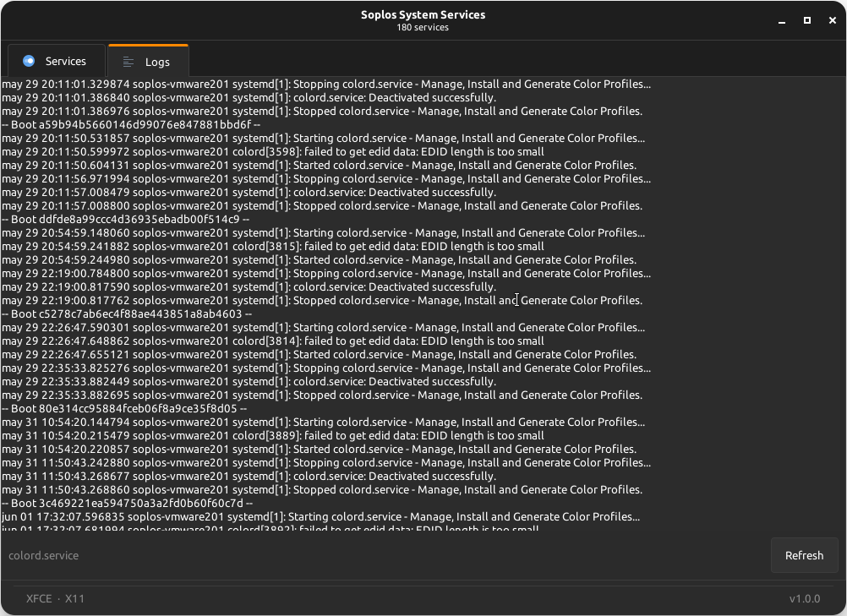Click log line at may 31 10:54:20.144794
The image size is (847, 616).
click(324, 422)
